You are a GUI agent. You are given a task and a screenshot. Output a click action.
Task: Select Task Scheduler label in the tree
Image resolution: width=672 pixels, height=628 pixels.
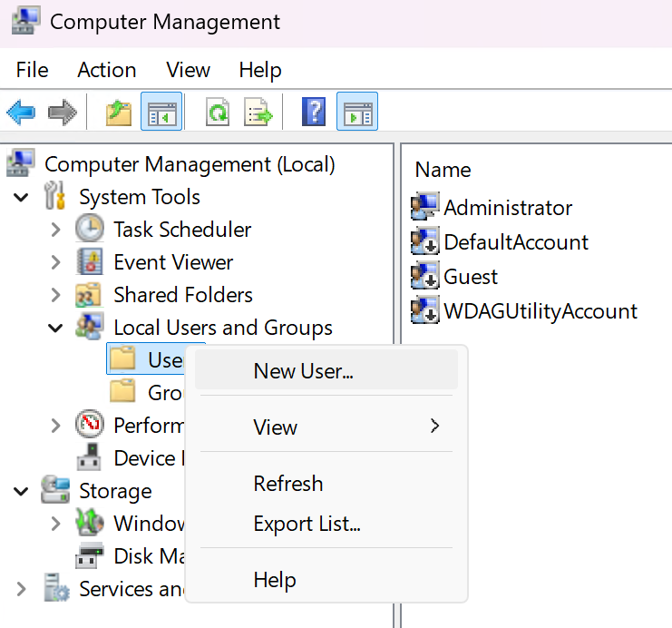point(182,230)
